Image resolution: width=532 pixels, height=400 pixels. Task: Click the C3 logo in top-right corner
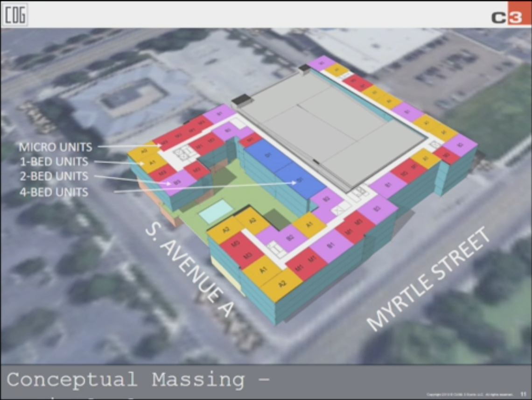tap(510, 14)
